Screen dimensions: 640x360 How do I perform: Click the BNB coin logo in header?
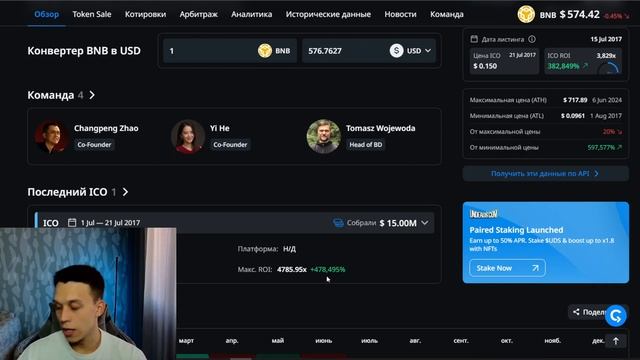[526, 14]
